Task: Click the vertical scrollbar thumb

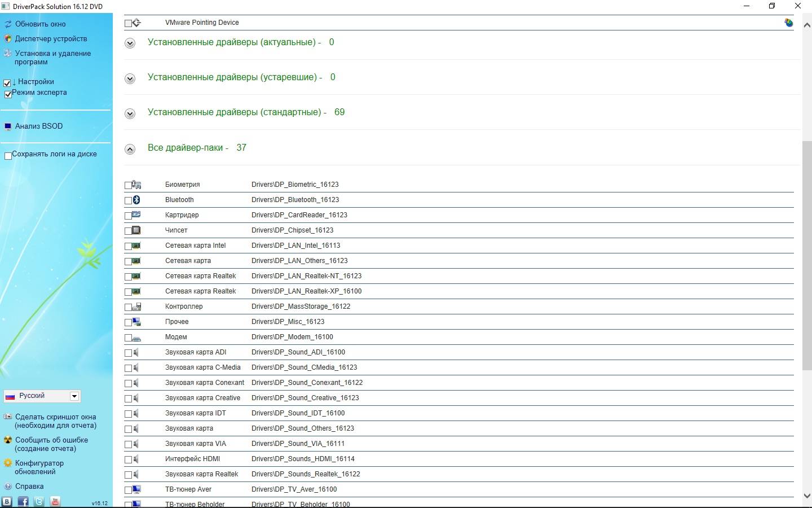Action: pos(806,256)
